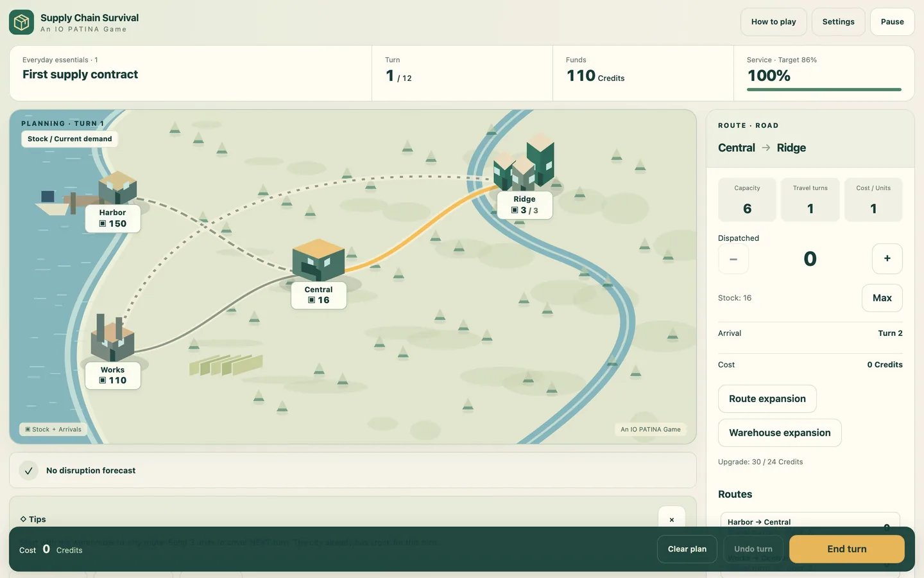924x578 pixels.
Task: Clear the current plan
Action: [x=687, y=549]
